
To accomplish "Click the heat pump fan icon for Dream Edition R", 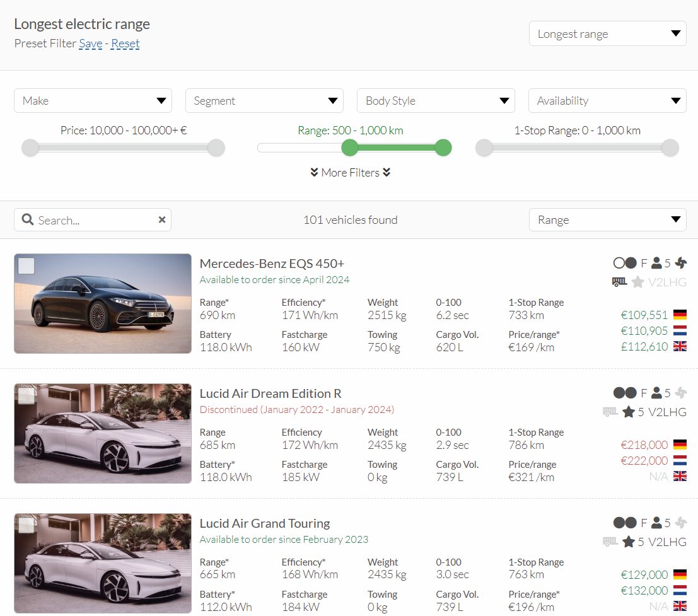I will point(680,393).
